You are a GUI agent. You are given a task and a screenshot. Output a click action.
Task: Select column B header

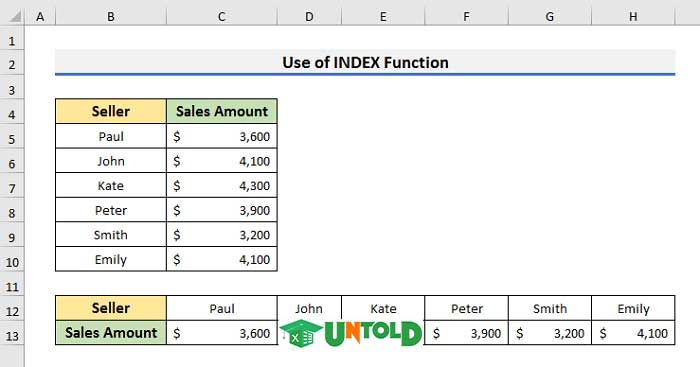[111, 17]
